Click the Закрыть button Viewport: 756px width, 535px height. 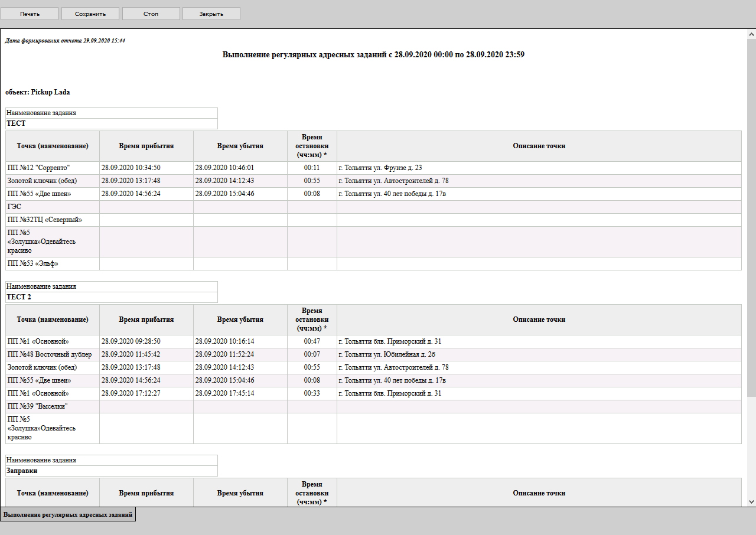tap(211, 14)
